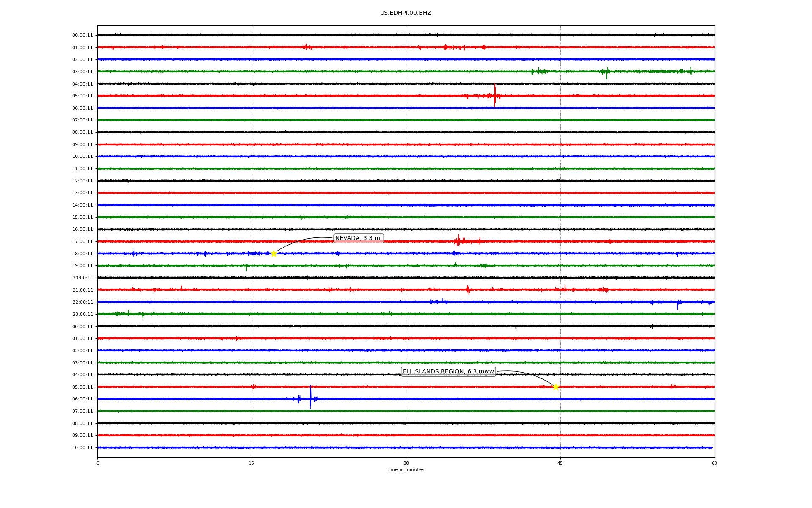The image size is (812, 508).
Task: Select the "FIJI ISLANDS REGION, 6.3 mww" label
Action: [448, 372]
